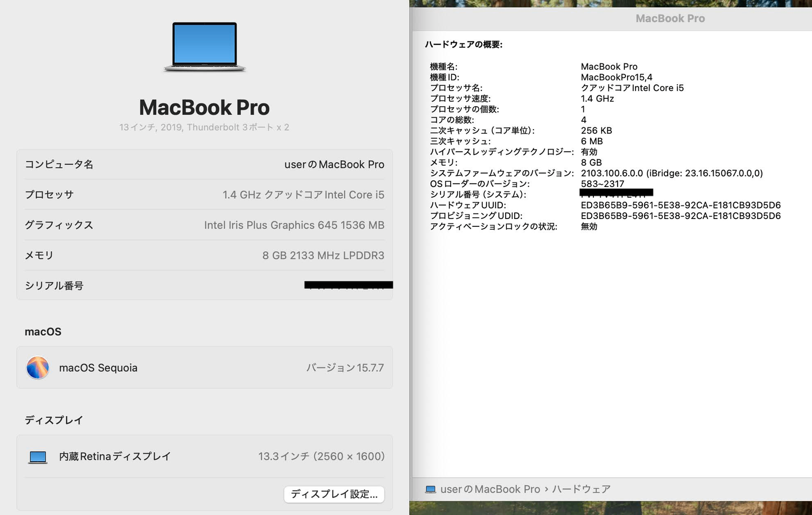This screenshot has height=515, width=812.
Task: Click アクティベーションロックの状況: label
Action: point(494,227)
